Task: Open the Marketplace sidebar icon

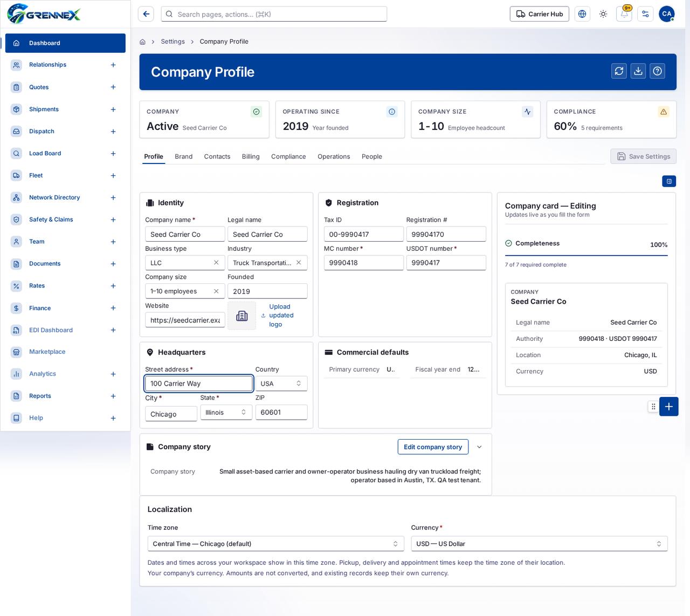Action: click(x=16, y=352)
